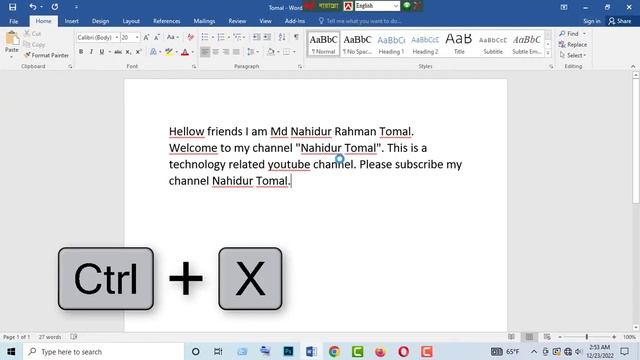Click the Windows search box
The width and height of the screenshot is (640, 360).
103,351
